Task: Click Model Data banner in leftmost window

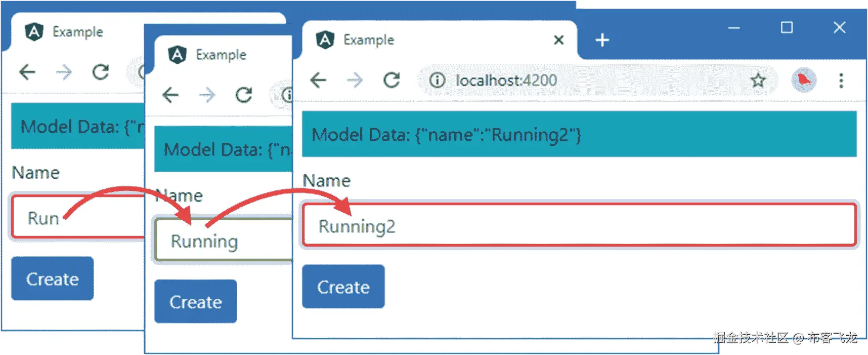Action: click(x=78, y=126)
